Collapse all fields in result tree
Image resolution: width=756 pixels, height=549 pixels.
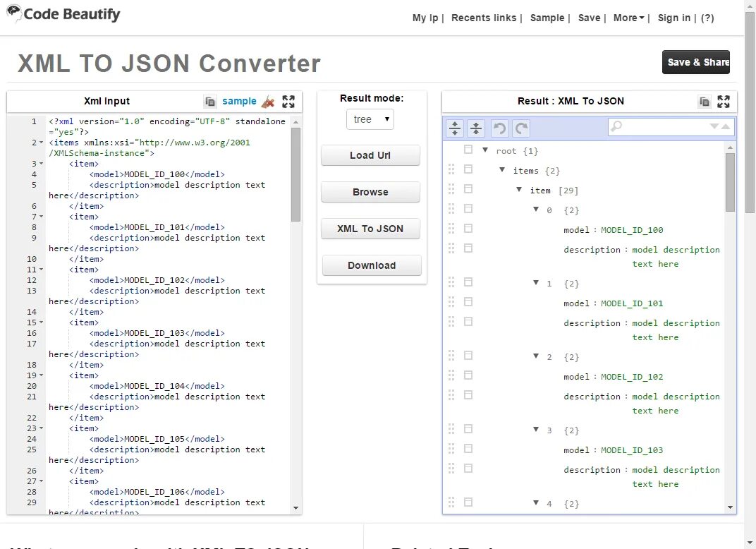(476, 128)
